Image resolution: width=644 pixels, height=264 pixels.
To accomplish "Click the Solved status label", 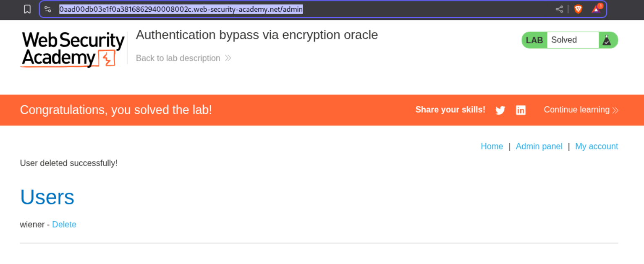I will tap(564, 40).
